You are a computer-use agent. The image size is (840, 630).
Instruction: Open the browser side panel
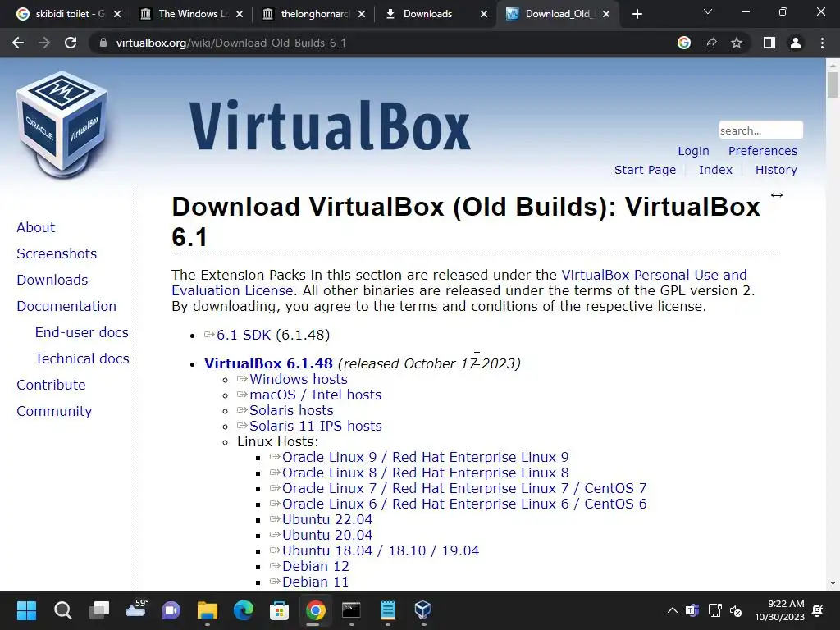coord(769,43)
